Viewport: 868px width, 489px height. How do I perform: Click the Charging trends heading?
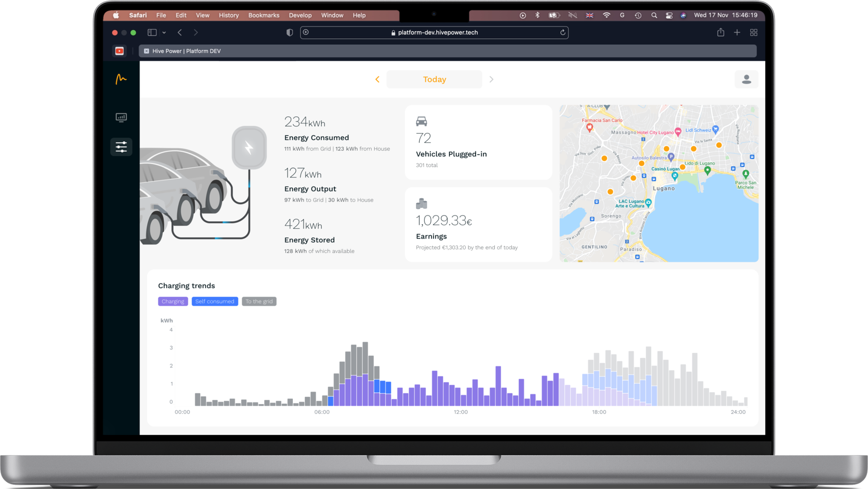186,286
